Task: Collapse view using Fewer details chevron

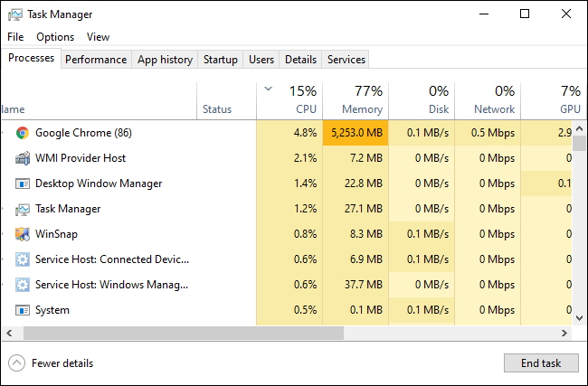Action: pos(16,363)
